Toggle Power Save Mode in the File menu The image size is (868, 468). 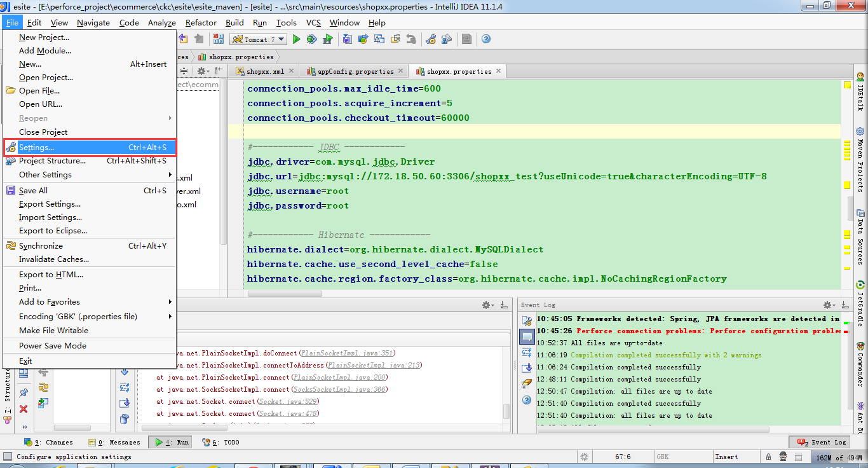90,345
